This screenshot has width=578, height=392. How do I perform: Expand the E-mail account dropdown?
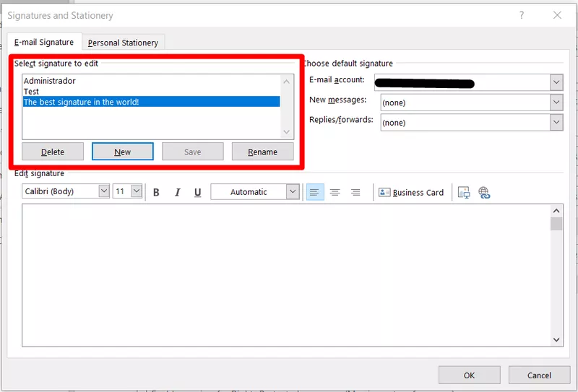click(x=556, y=82)
